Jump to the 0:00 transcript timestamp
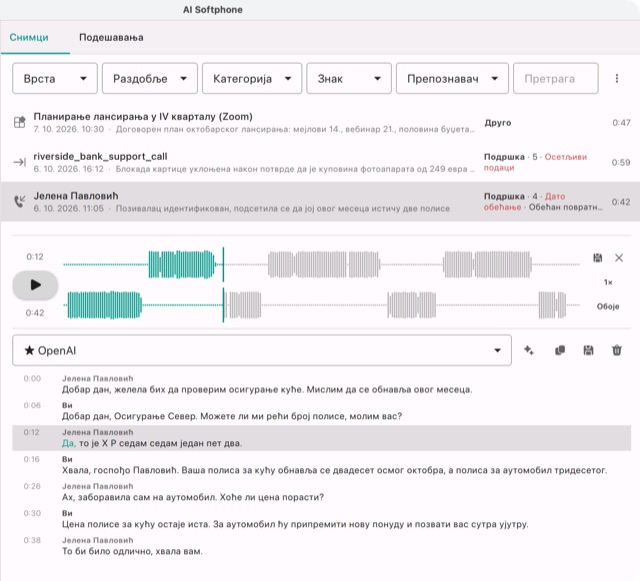The height and width of the screenshot is (581, 640). 32,378
